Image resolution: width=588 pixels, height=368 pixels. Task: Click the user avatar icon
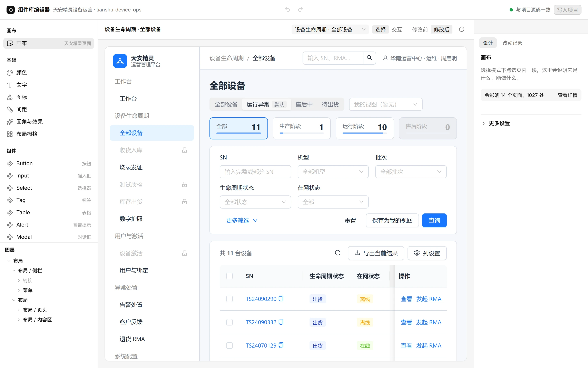tap(385, 58)
